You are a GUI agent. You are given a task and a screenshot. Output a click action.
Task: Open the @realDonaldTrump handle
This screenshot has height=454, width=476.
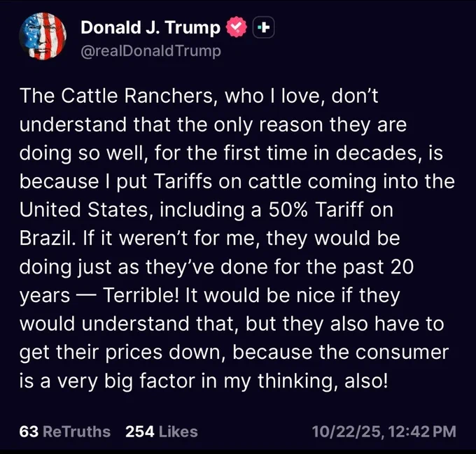(x=151, y=51)
